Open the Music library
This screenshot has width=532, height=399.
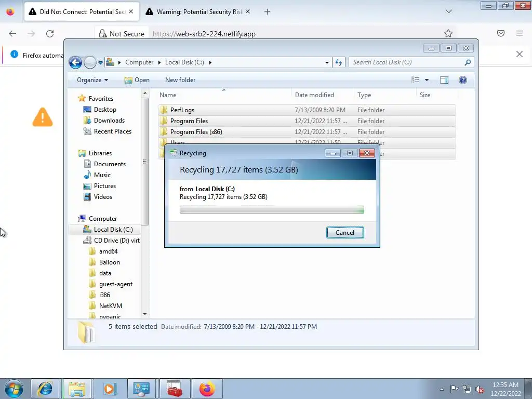point(102,175)
